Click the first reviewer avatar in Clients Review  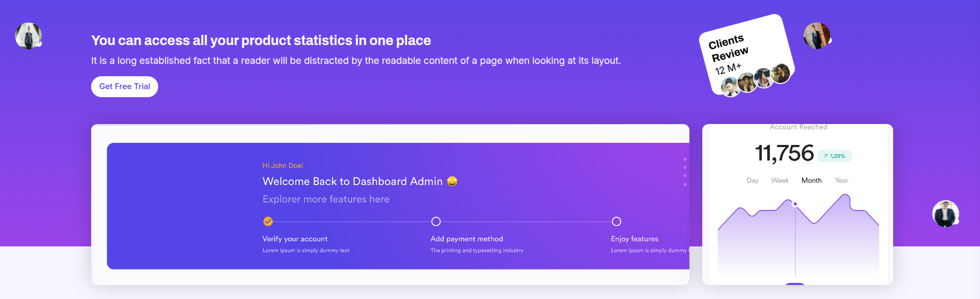[x=730, y=86]
